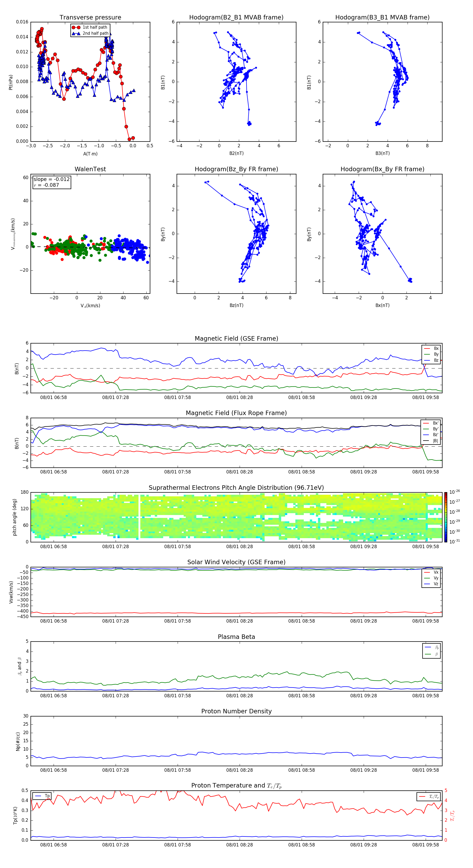
Task: Click the 'A(T·m)' x-axis label
Action: (x=90, y=154)
